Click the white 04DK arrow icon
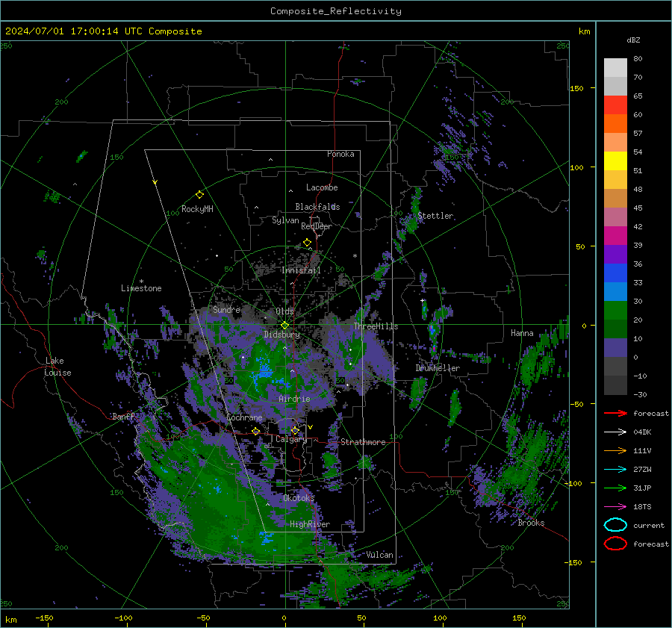Screen dimensions: 672x628 pos(615,432)
